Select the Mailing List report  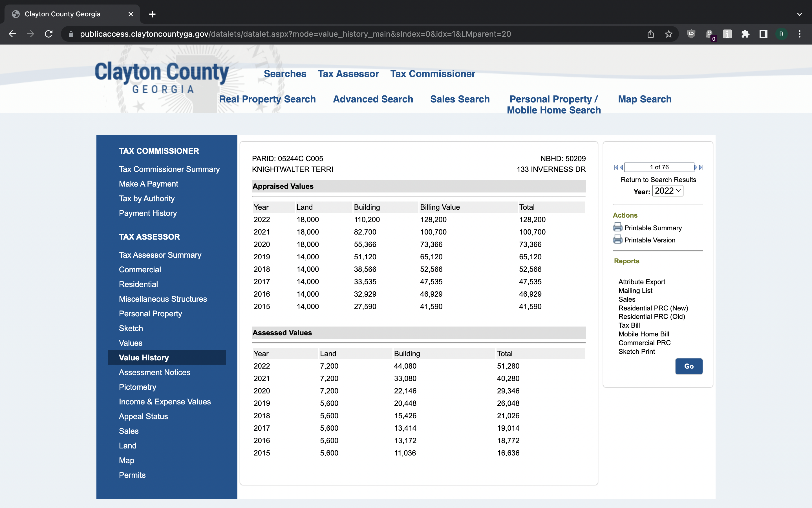[635, 291]
